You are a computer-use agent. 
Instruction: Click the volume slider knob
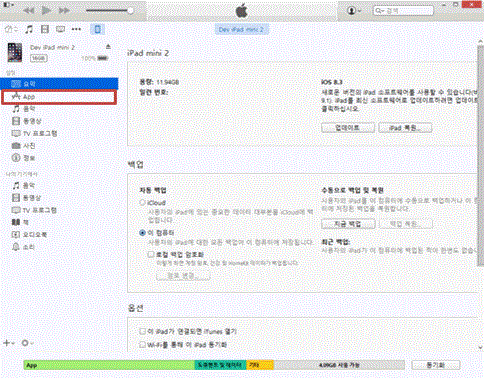(131, 11)
